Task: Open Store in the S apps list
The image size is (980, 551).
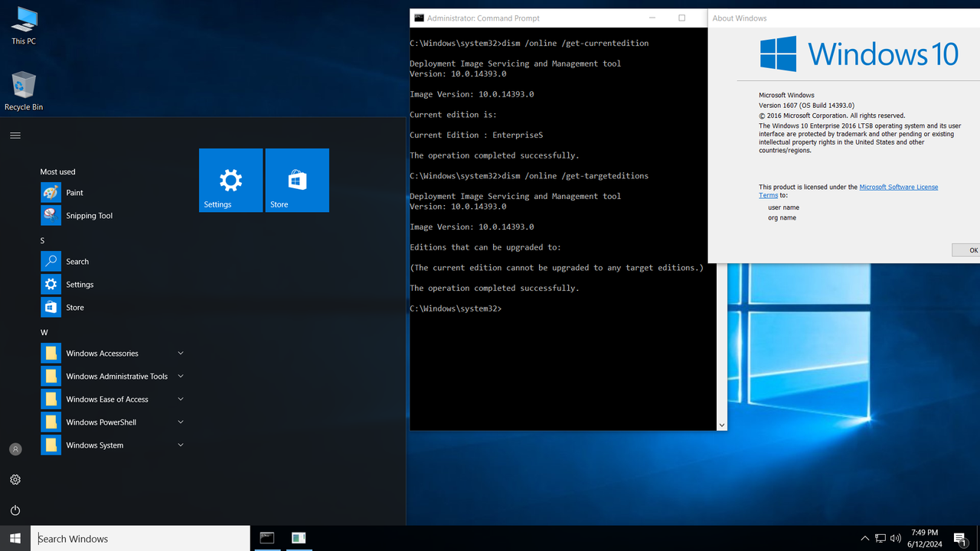Action: click(113, 308)
